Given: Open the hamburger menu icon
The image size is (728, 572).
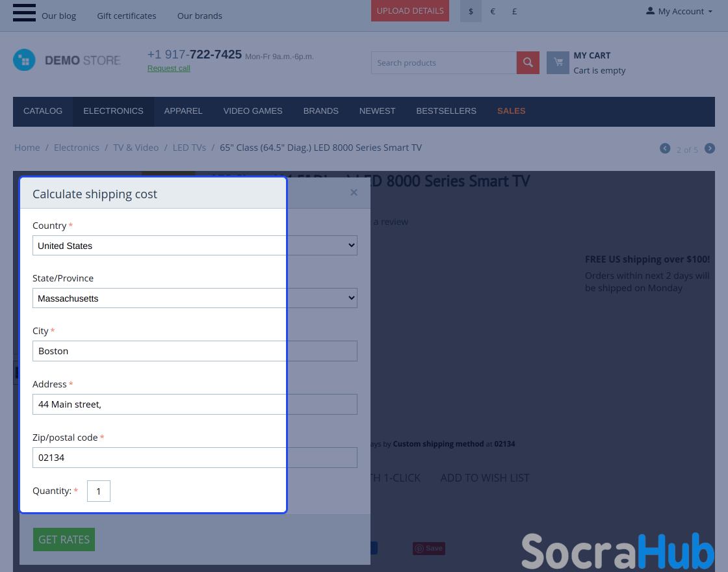Looking at the screenshot, I should point(24,12).
